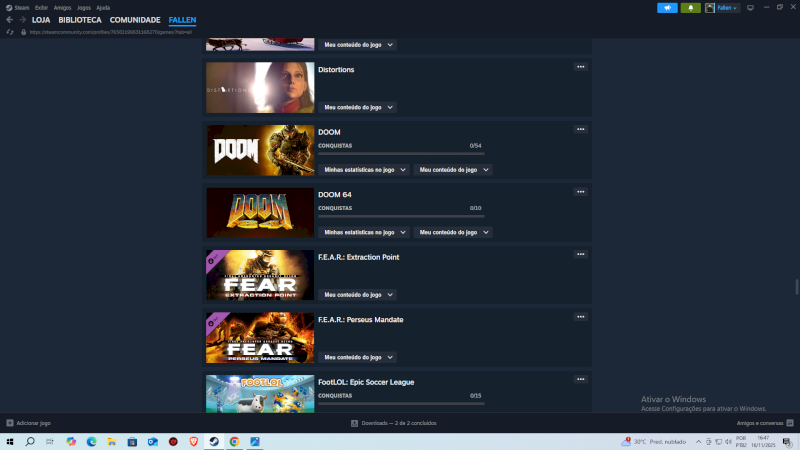This screenshot has height=450, width=800.
Task: Go back with the navigation back arrow
Action: (x=10, y=20)
